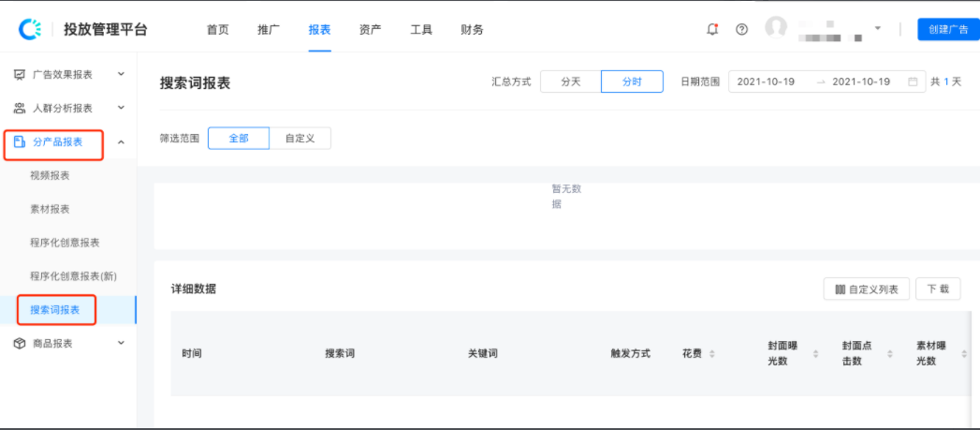
Task: Expand the 人群分析报表 chevron
Action: (x=122, y=108)
